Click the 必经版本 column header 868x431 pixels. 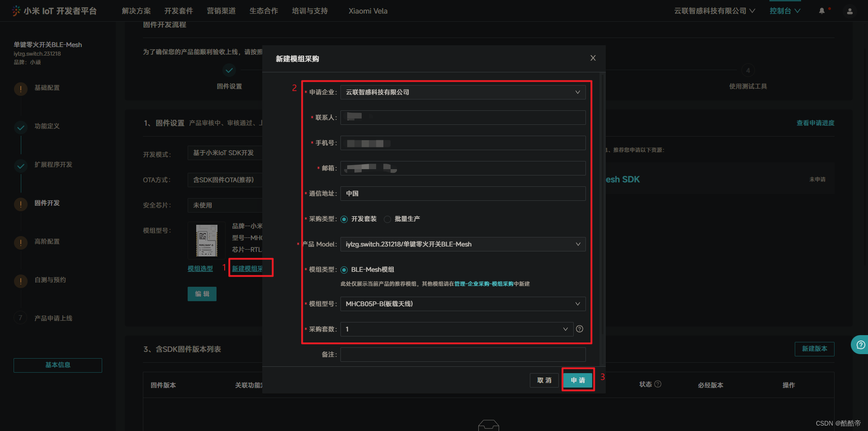coord(711,385)
